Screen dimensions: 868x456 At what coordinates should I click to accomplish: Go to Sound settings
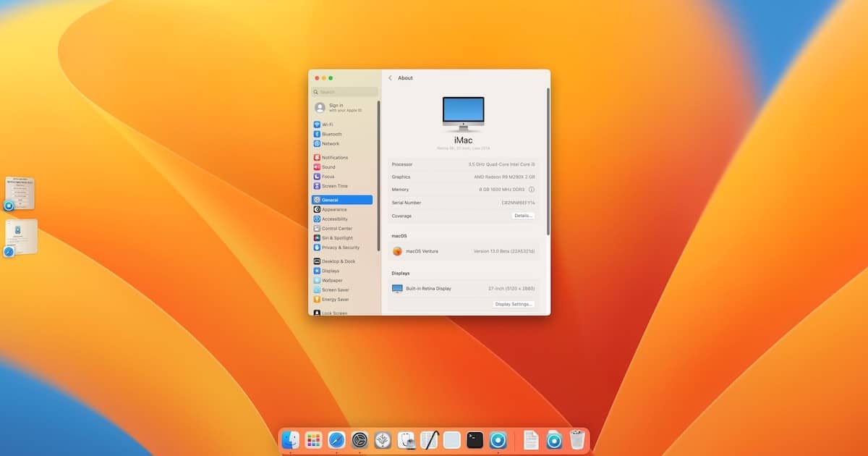(x=328, y=167)
